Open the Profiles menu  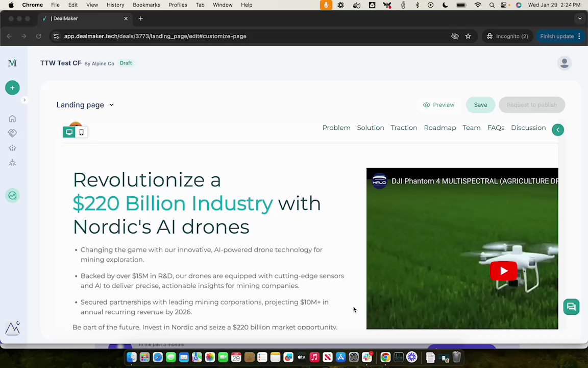point(178,5)
